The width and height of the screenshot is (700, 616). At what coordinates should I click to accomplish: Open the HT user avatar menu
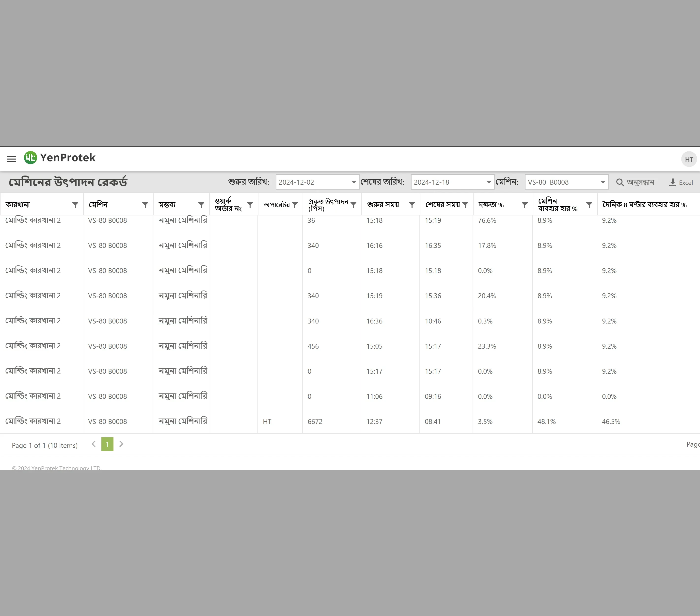click(x=689, y=159)
